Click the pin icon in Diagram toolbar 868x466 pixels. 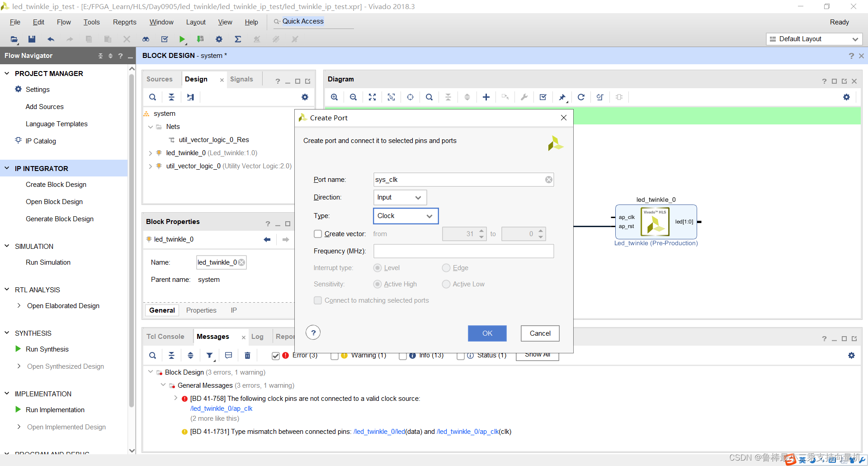[562, 97]
